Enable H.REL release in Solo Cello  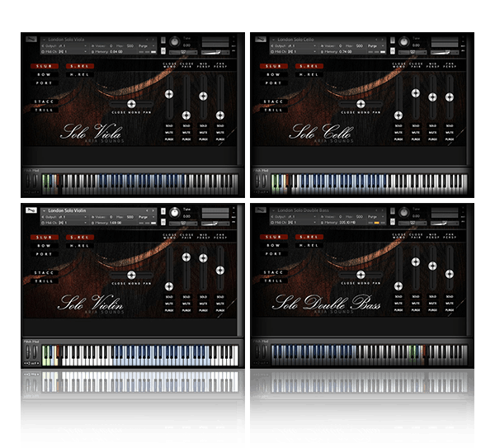[309, 74]
